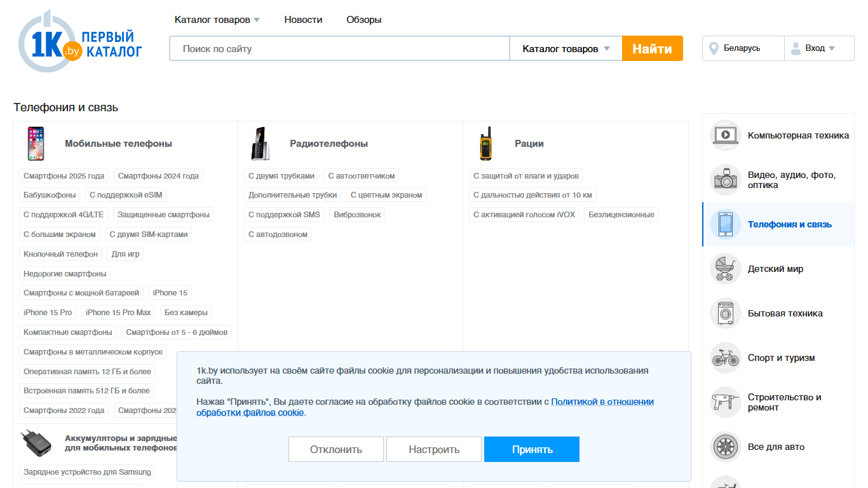Select the Компактные смартфоны tag
Screen dimensions: 868x488
click(x=68, y=332)
